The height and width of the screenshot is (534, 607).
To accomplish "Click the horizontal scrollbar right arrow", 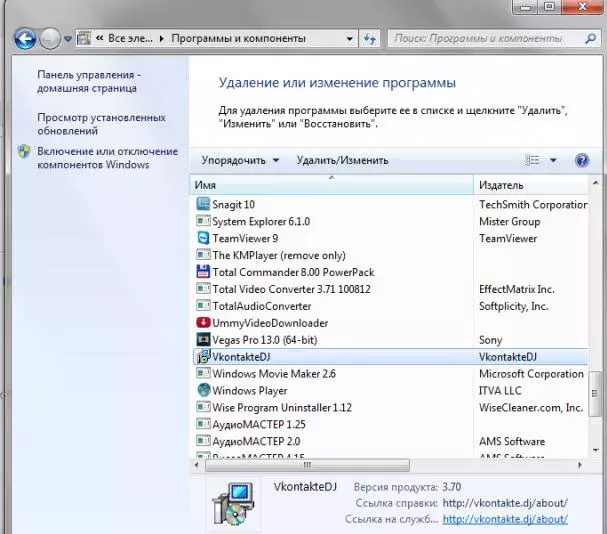I will (x=580, y=465).
